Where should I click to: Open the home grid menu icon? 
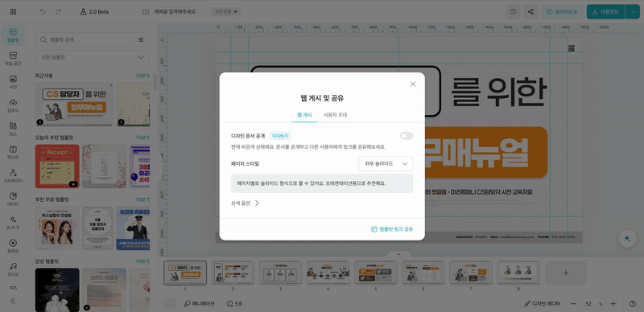coord(13,12)
